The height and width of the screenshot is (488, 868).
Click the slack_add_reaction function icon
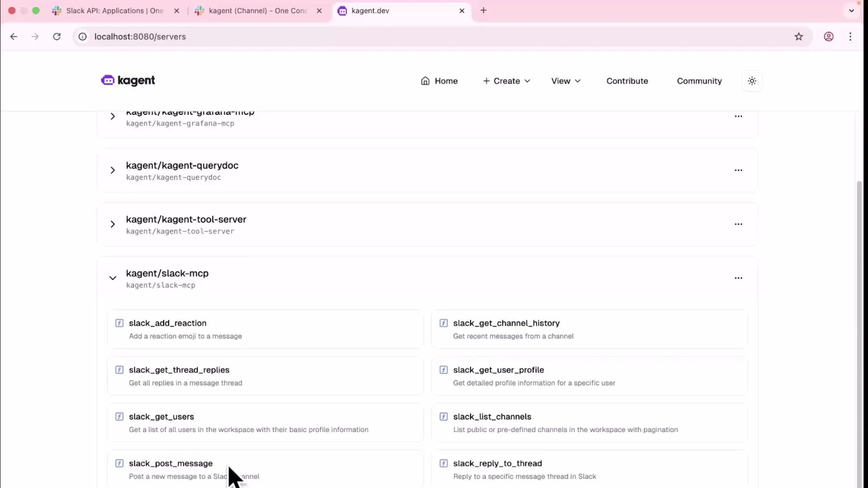click(x=119, y=323)
